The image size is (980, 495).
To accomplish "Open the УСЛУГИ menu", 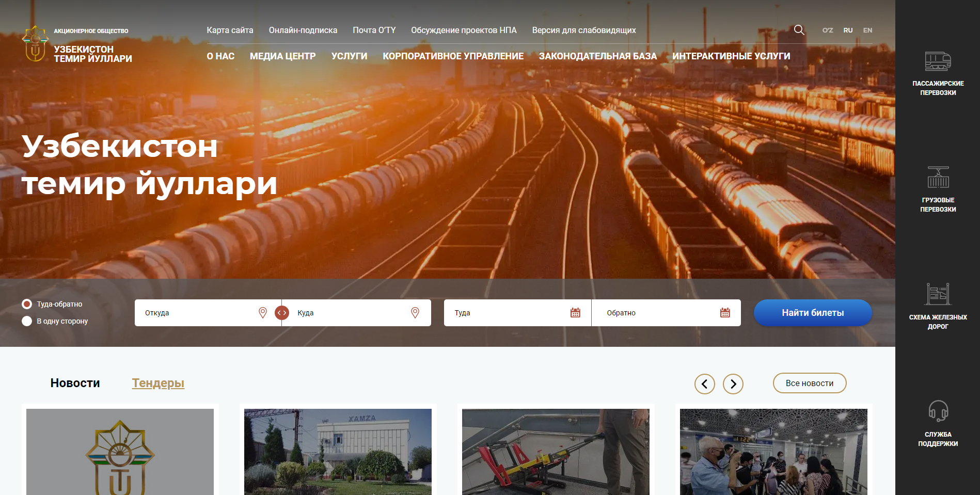I will (349, 56).
